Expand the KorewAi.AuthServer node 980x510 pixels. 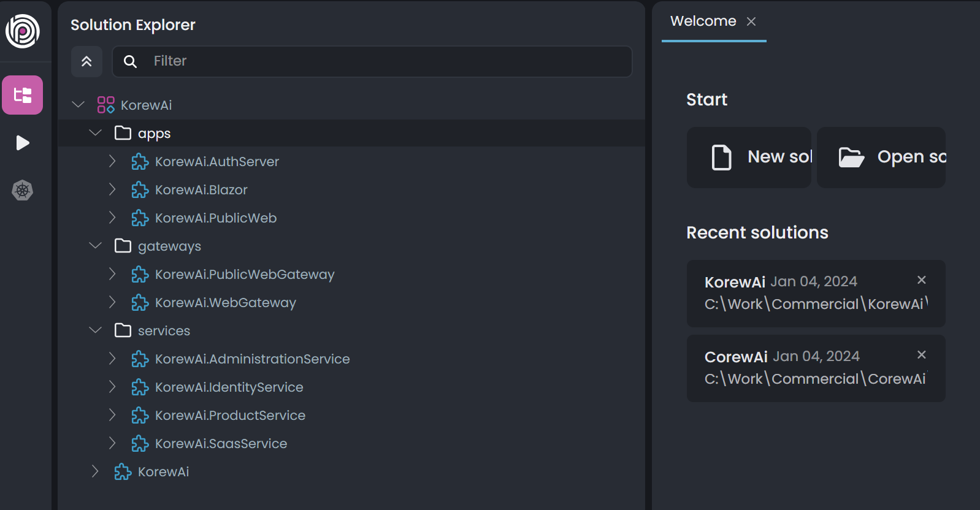click(112, 161)
